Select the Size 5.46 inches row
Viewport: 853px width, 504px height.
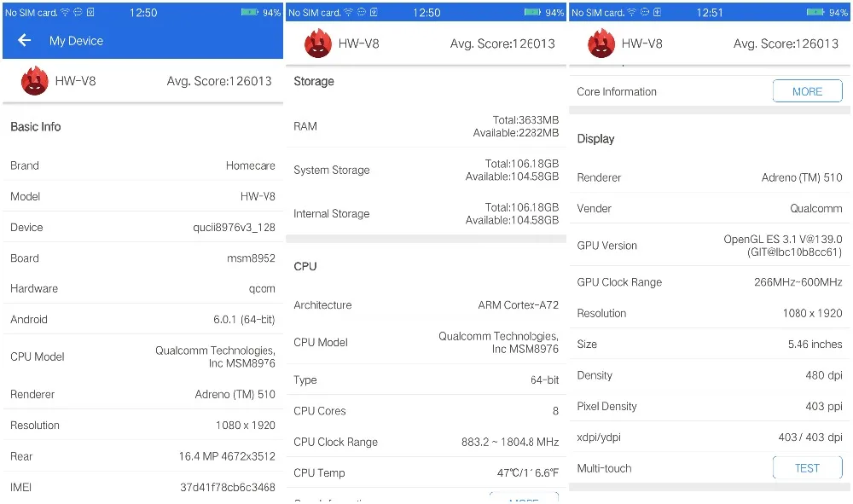[x=710, y=345]
